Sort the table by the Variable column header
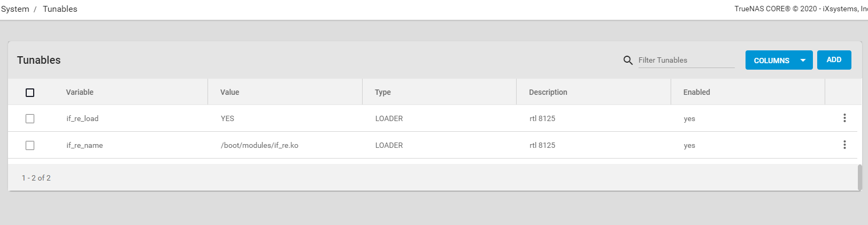868x225 pixels. (80, 92)
